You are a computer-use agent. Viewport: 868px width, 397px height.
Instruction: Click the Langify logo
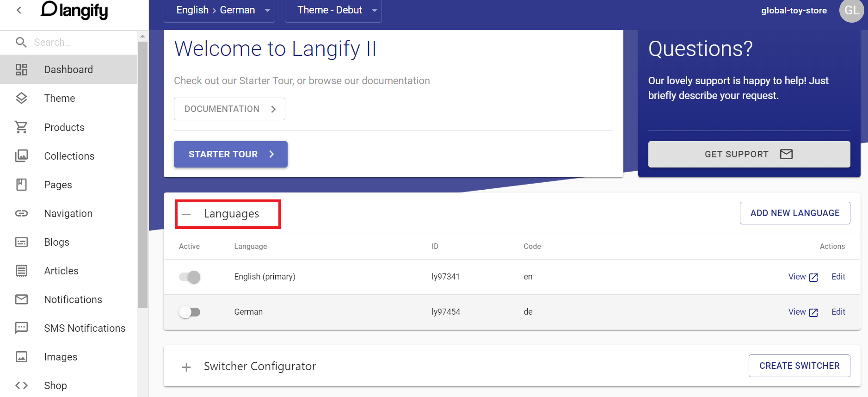click(74, 10)
